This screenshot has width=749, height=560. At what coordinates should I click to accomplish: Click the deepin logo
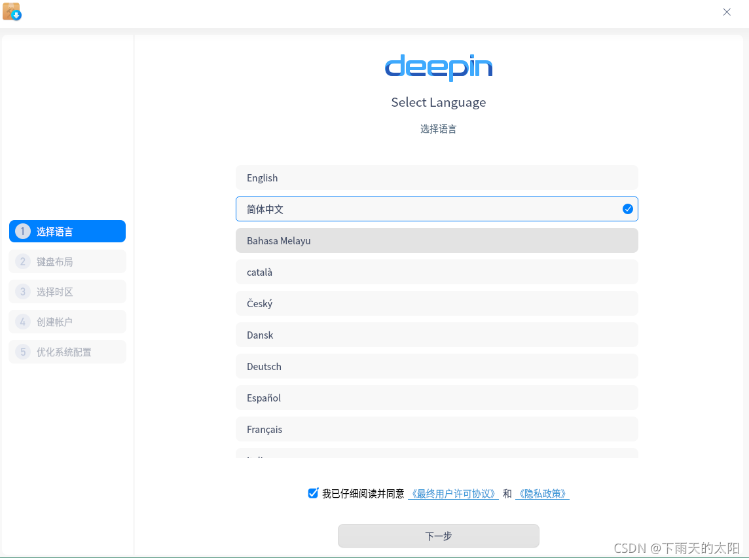(x=439, y=67)
